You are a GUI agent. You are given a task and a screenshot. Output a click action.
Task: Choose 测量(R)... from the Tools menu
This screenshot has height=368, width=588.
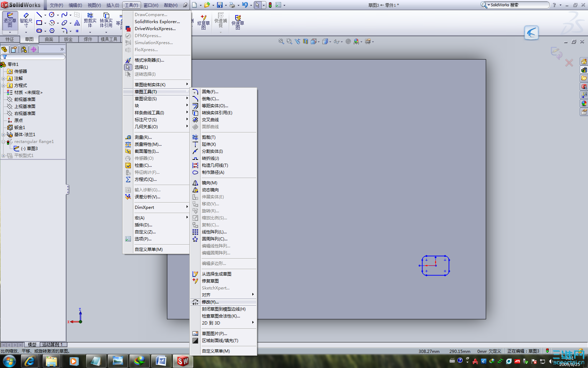click(157, 137)
